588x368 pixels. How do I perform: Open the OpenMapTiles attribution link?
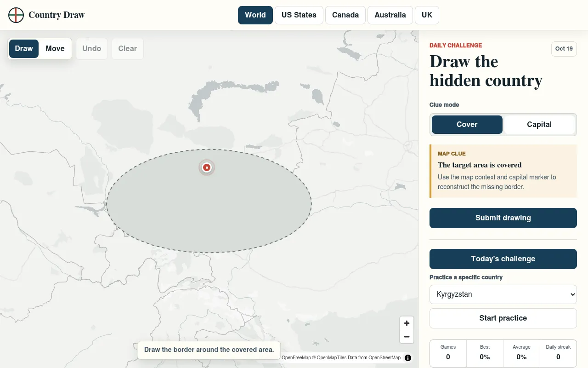click(x=332, y=358)
